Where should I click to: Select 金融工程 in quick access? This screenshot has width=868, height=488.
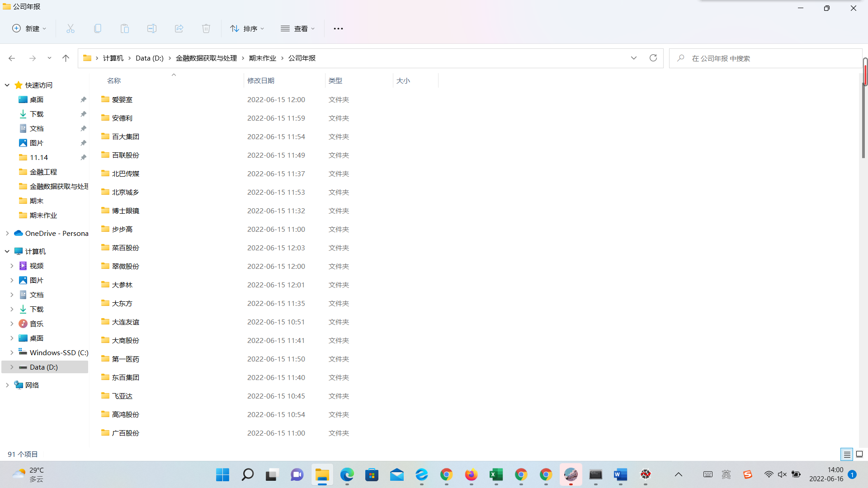point(43,172)
